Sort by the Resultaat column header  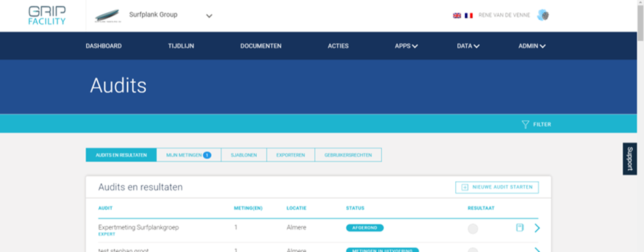tap(481, 208)
